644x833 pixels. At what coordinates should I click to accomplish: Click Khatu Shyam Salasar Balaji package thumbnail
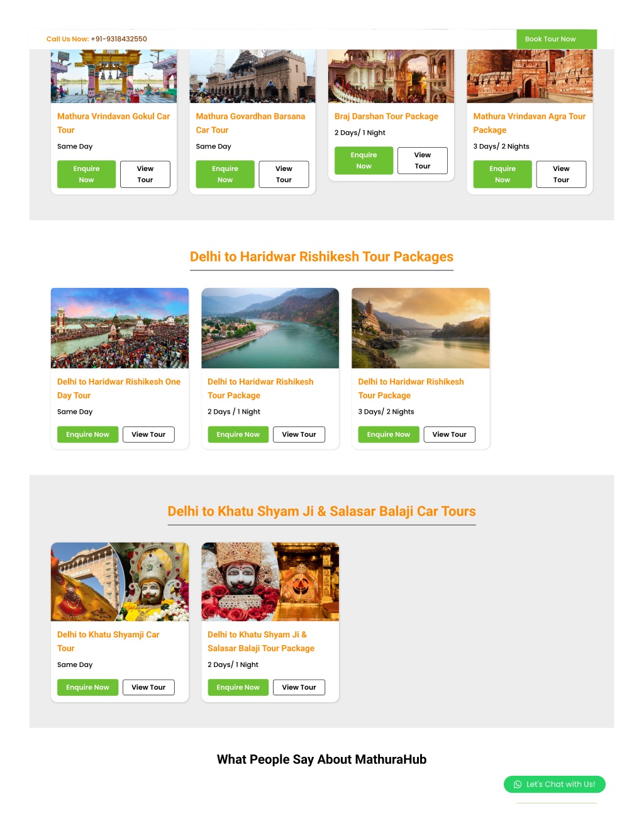(270, 582)
